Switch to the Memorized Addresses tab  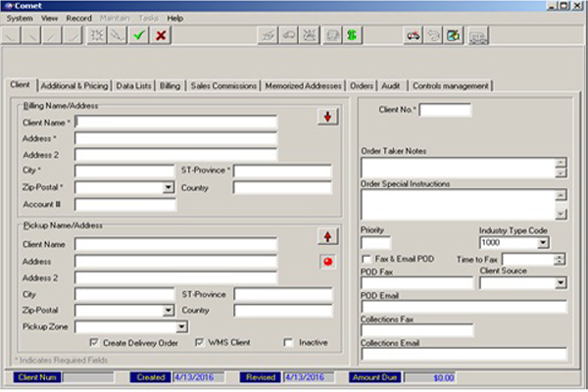(303, 86)
